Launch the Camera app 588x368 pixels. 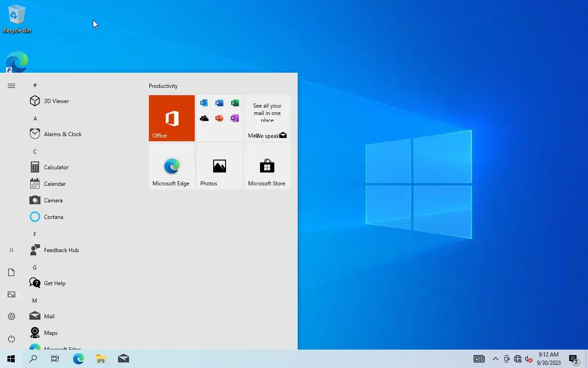click(x=84, y=201)
